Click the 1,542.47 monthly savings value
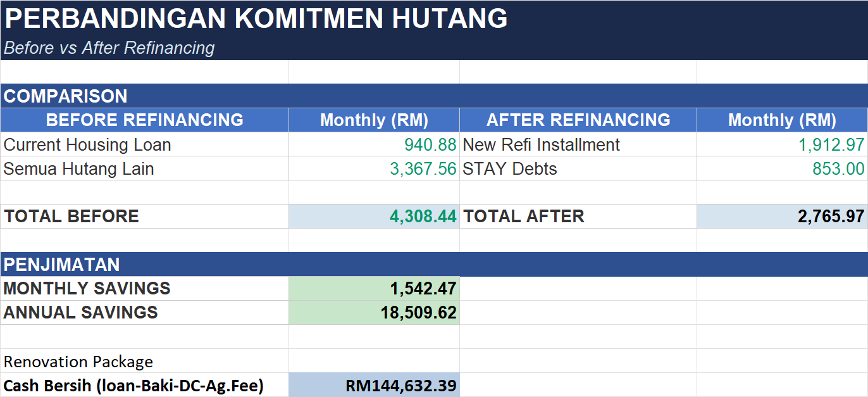This screenshot has height=397, width=868. pos(374,289)
